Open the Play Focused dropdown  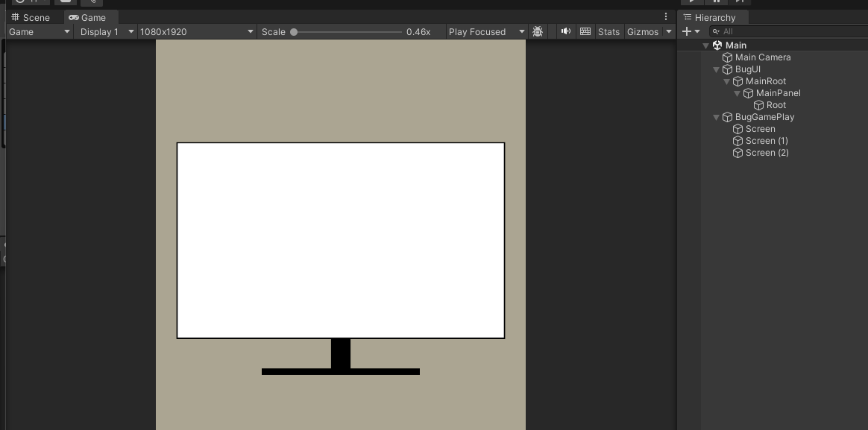click(486, 31)
